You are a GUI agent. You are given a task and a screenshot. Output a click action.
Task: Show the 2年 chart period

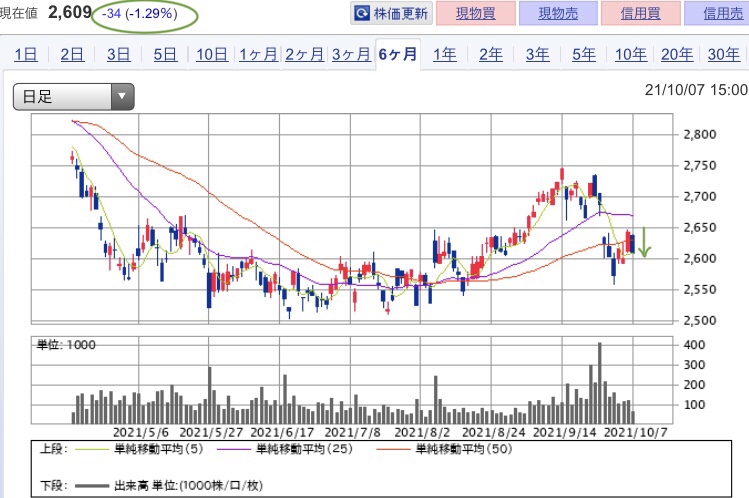pyautogui.click(x=491, y=54)
